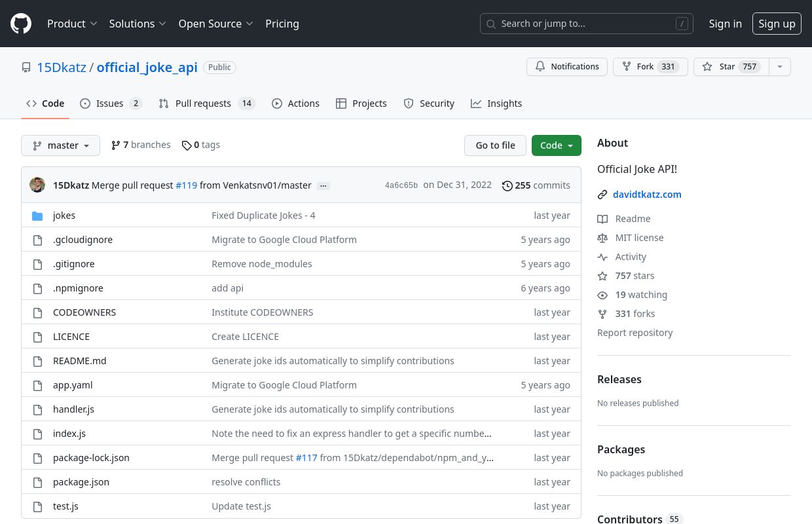Fork the repository

click(650, 67)
